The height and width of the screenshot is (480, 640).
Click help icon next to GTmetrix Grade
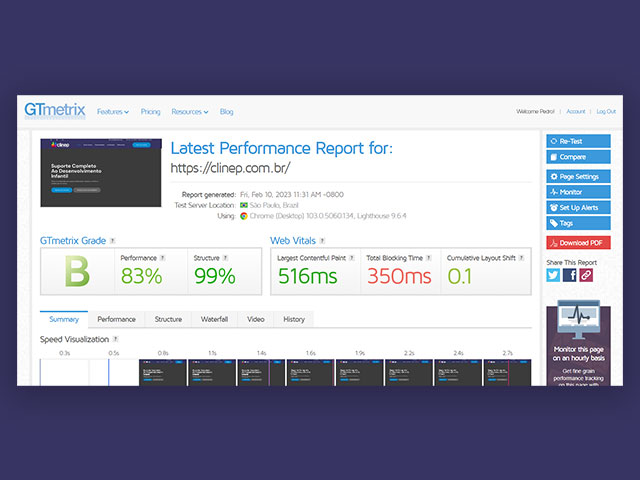click(112, 241)
